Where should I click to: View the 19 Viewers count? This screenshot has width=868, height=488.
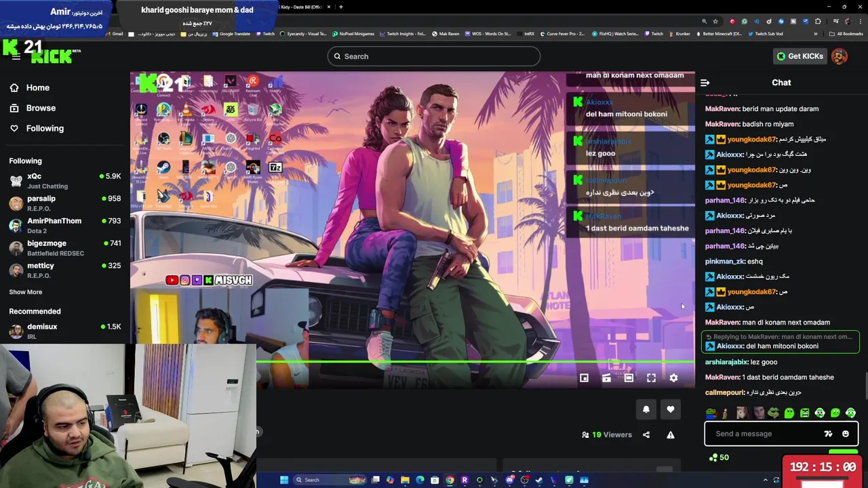(607, 435)
